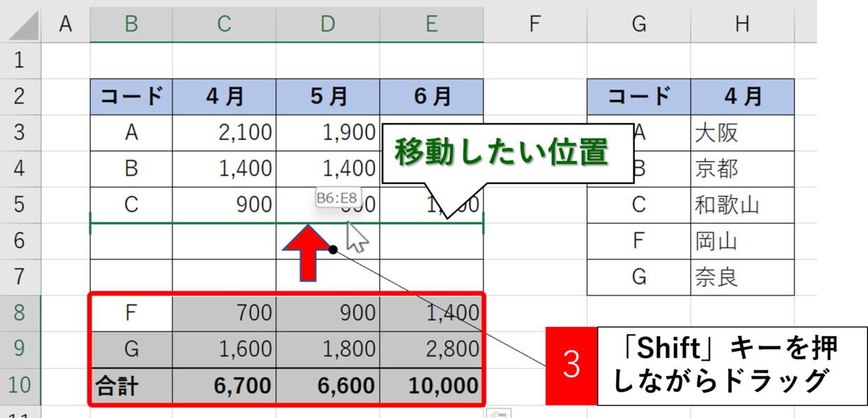Click the コード header cell in column B
The height and width of the screenshot is (418, 868).
click(132, 97)
